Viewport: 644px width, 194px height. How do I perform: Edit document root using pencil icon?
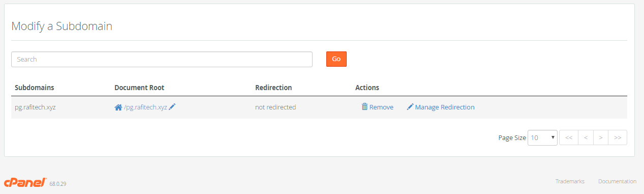coord(172,107)
